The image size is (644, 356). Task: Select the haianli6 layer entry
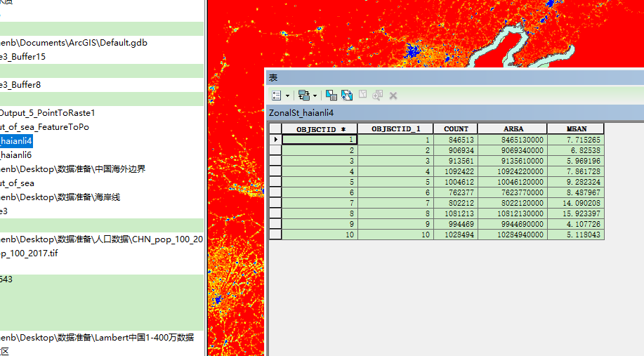point(16,154)
